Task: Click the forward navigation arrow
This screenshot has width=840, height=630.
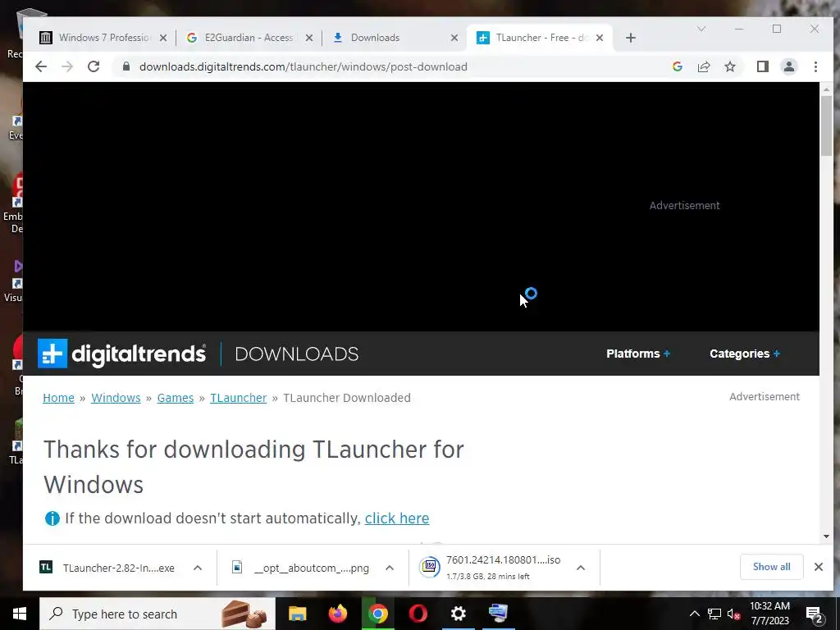Action: tap(67, 66)
